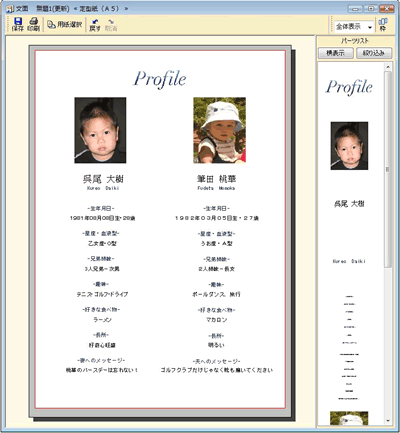Select the Profile title thumbnail in parts list
The height and width of the screenshot is (433, 400).
(x=349, y=87)
